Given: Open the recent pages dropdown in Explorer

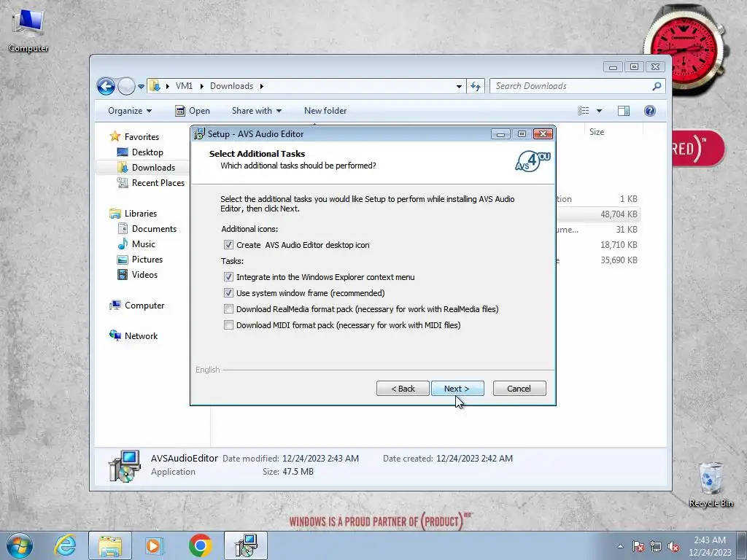Looking at the screenshot, I should pyautogui.click(x=141, y=87).
